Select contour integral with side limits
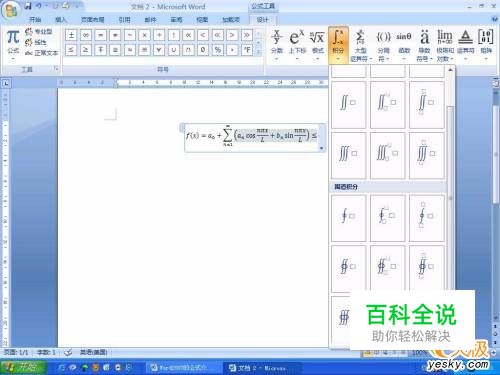 coord(387,218)
